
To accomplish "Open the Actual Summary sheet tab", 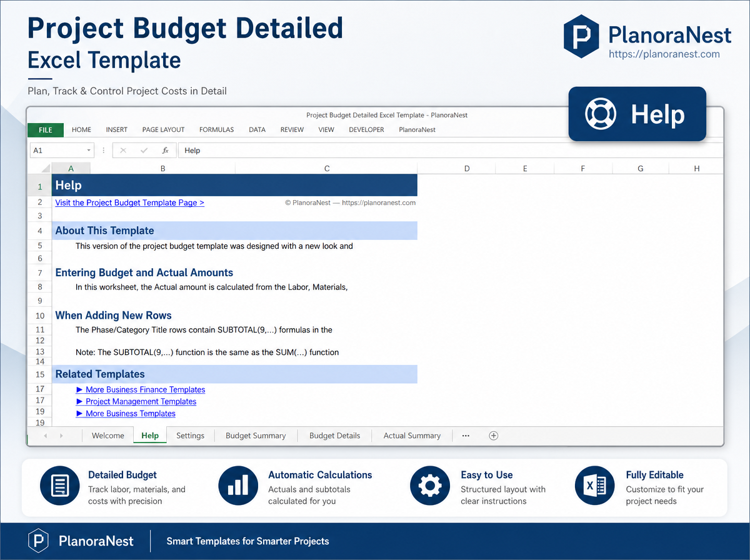I will coord(412,436).
